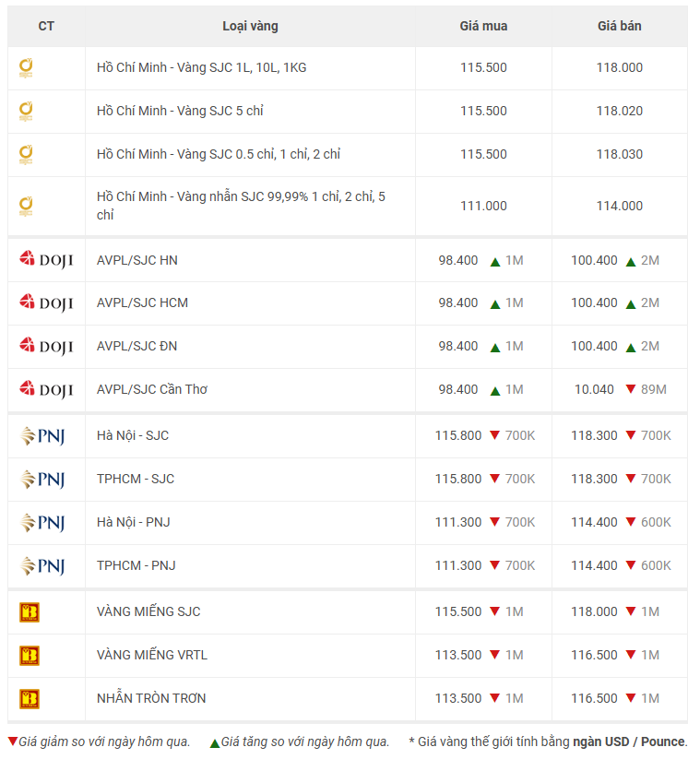The image size is (700, 771).
Task: Click the red down arrow in AVPL/SJC Cần Thơ sell price
Action: click(x=631, y=389)
